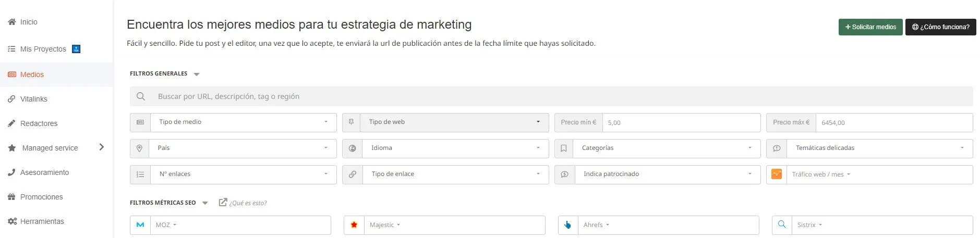This screenshot has width=980, height=238.
Task: Click the Promociones gift icon
Action: click(x=11, y=197)
